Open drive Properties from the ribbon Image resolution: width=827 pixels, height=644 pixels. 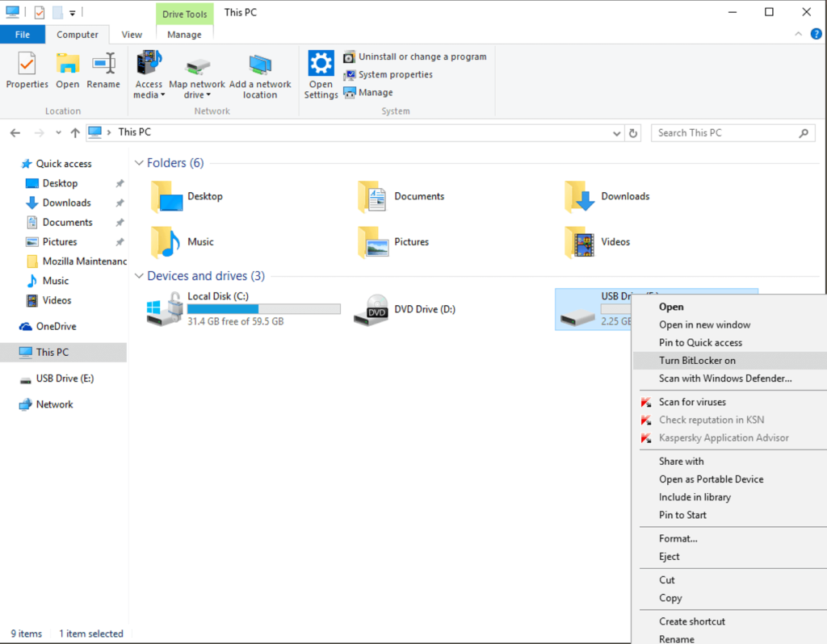[27, 73]
